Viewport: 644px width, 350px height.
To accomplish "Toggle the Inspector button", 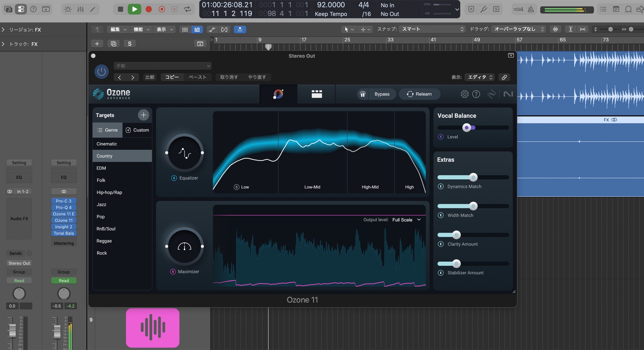I will (x=21, y=9).
